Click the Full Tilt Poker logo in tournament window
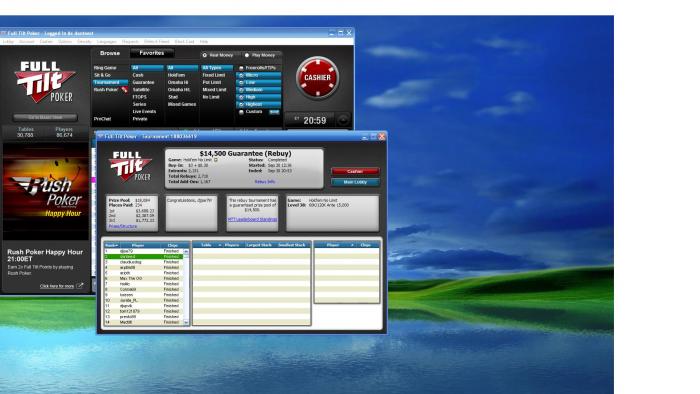Image resolution: width=700 pixels, height=394 pixels. [x=130, y=166]
